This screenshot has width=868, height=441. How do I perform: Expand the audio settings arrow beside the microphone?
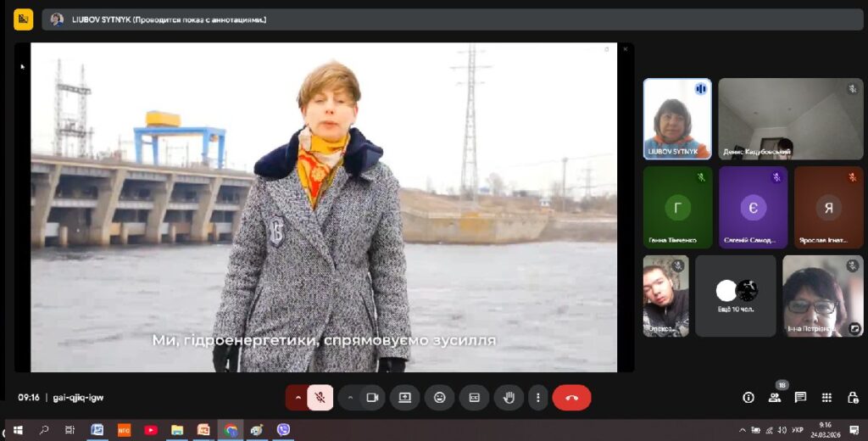click(x=298, y=397)
